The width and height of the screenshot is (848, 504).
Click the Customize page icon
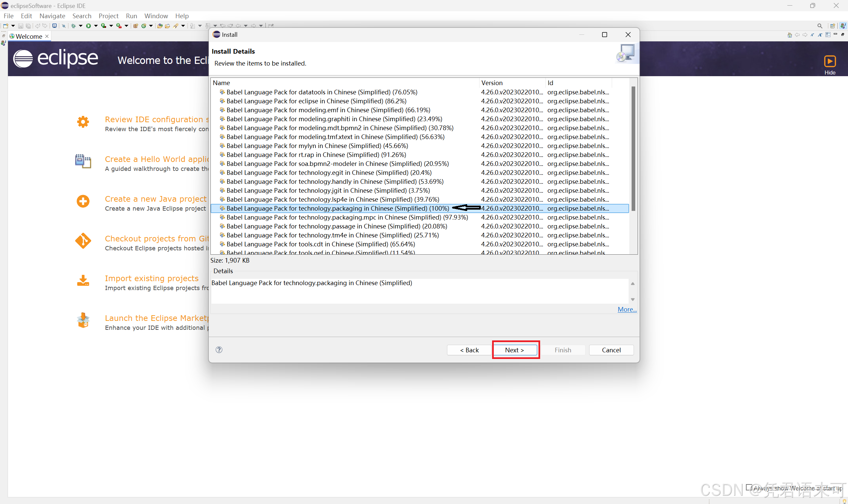(x=828, y=35)
